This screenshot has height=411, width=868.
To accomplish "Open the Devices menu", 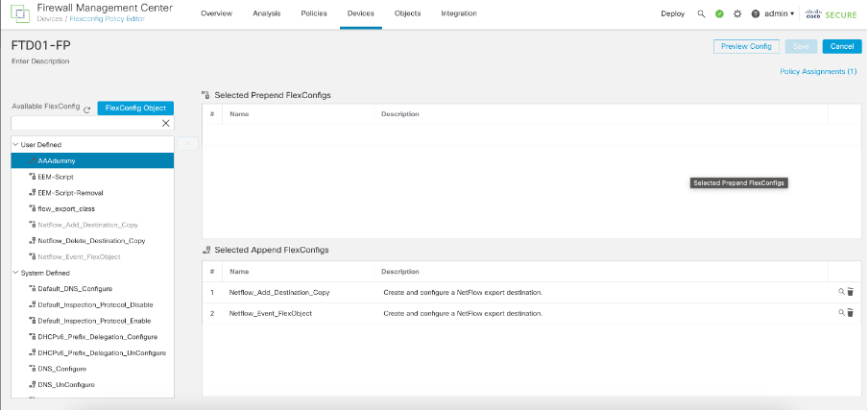I will [x=360, y=13].
